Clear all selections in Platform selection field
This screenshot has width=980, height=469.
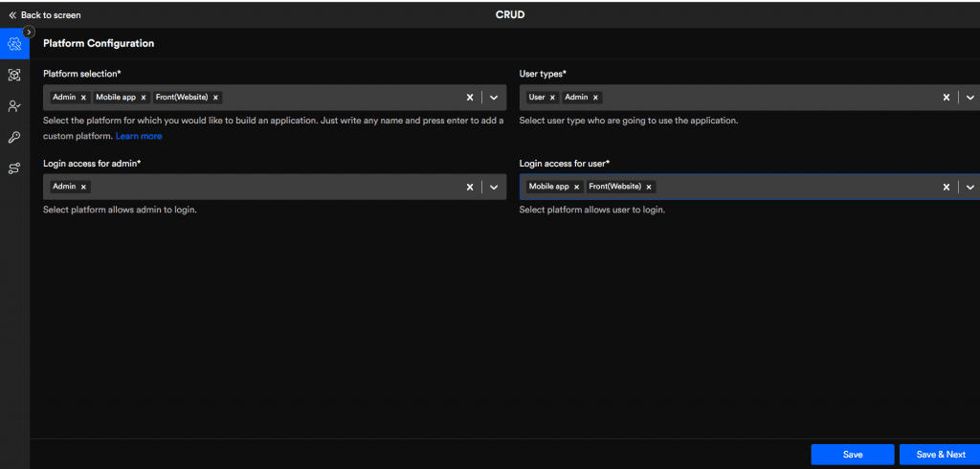470,98
